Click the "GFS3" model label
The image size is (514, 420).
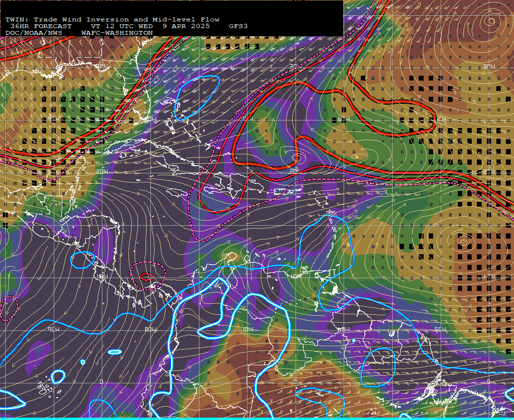click(238, 26)
